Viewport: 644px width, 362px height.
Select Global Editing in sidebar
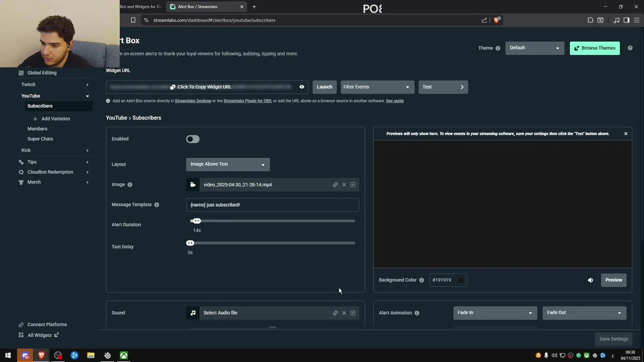point(42,73)
